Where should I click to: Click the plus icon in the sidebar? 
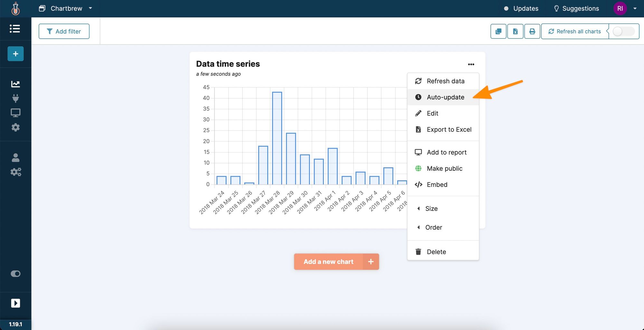pyautogui.click(x=15, y=54)
